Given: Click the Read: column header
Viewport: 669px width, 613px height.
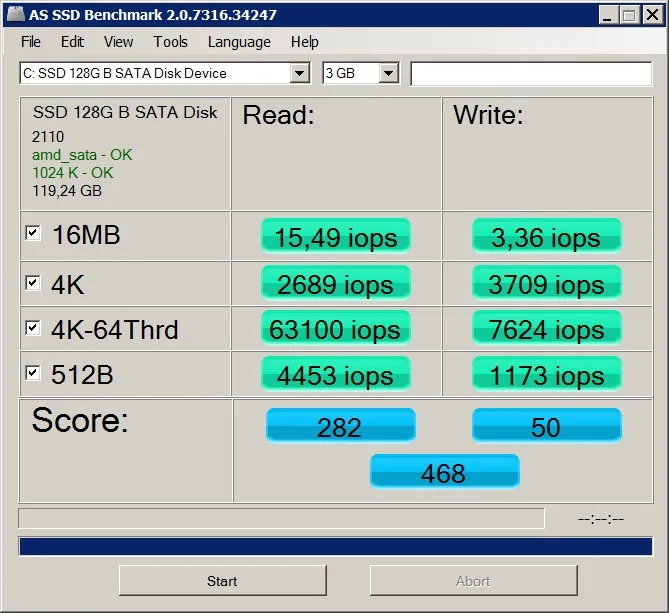Looking at the screenshot, I should click(278, 115).
